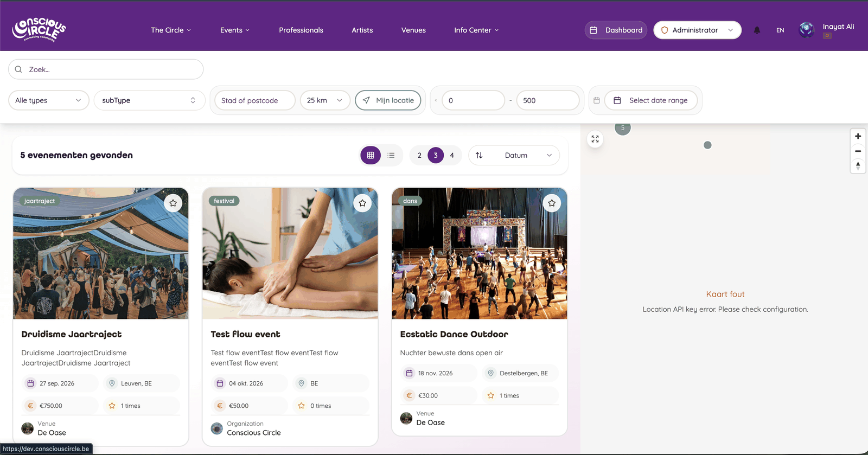Image resolution: width=868 pixels, height=455 pixels.
Task: Expand the Info Center menu
Action: coord(476,30)
